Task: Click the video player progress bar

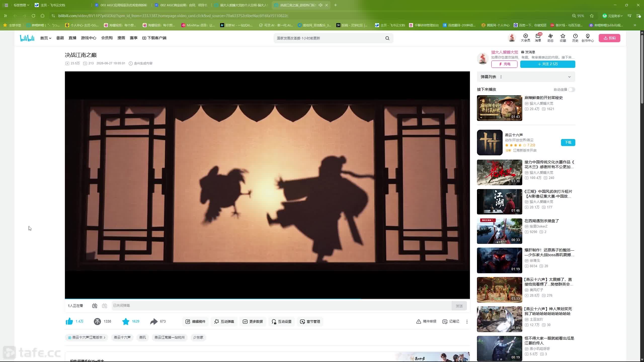Action: click(x=267, y=299)
